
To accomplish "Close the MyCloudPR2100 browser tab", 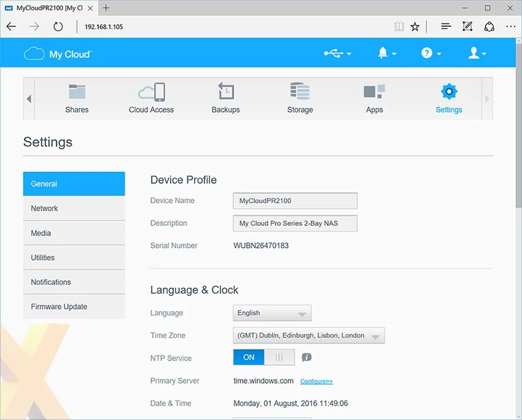I will pyautogui.click(x=90, y=9).
